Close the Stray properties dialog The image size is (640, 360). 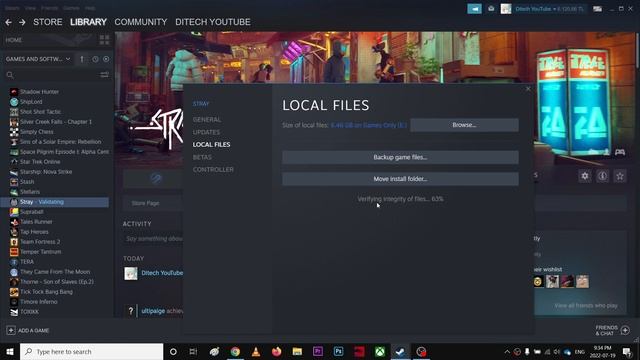(528, 89)
